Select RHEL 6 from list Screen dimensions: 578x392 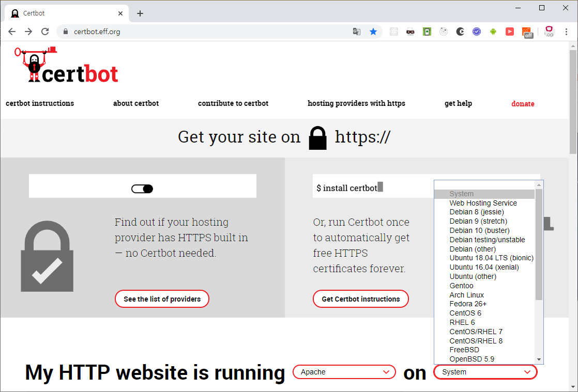(484, 322)
